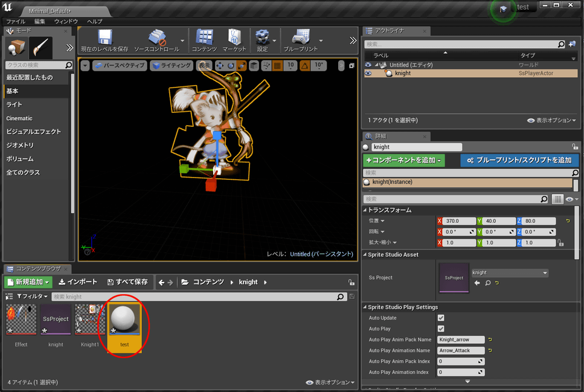Click the すべて保存 button
584x392 pixels.
tap(127, 282)
